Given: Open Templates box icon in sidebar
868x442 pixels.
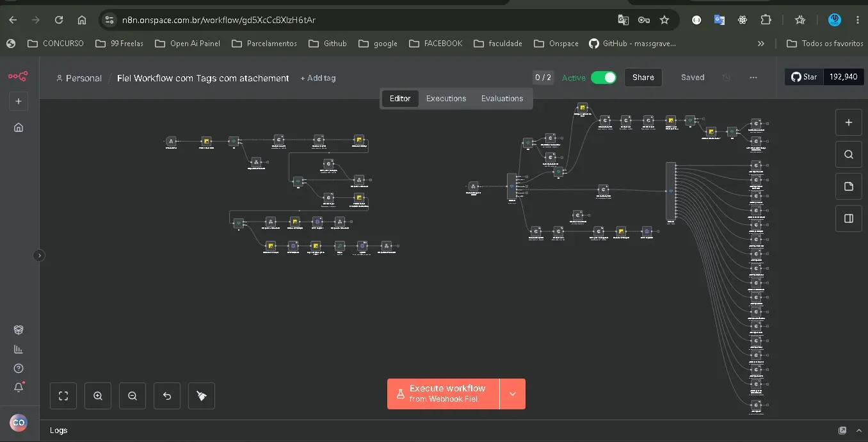Looking at the screenshot, I should coord(19,330).
